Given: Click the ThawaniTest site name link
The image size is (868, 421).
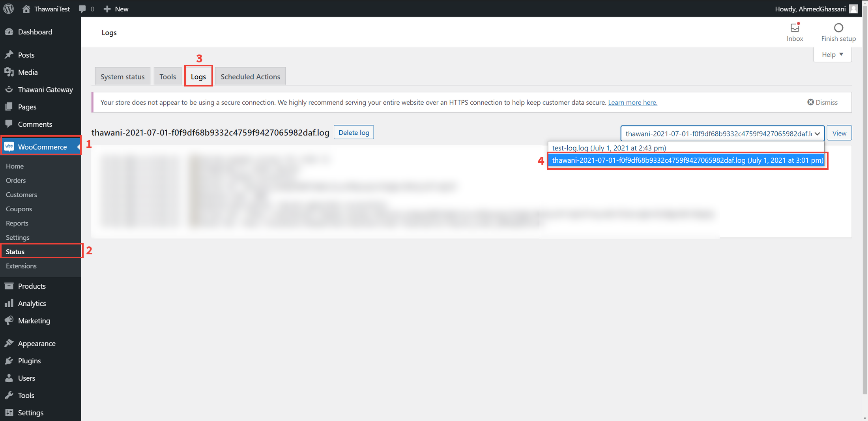Looking at the screenshot, I should tap(52, 9).
